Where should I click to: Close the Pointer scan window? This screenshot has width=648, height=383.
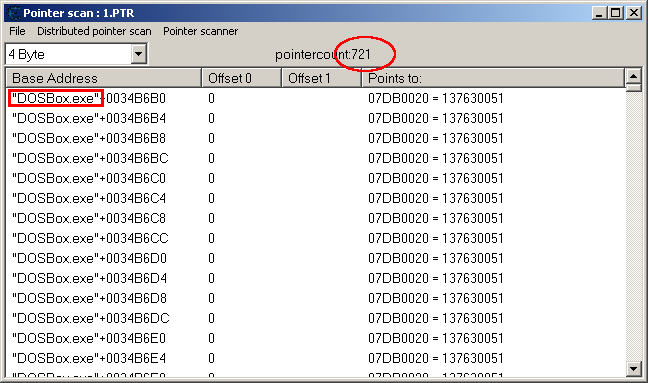pyautogui.click(x=633, y=13)
